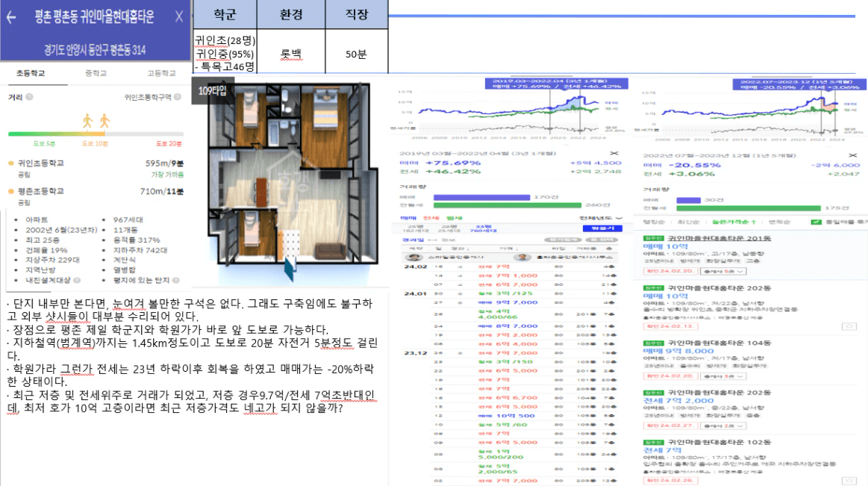This screenshot has width=868, height=486.
Task: Switch to the 고등학교 tab
Action: click(161, 73)
